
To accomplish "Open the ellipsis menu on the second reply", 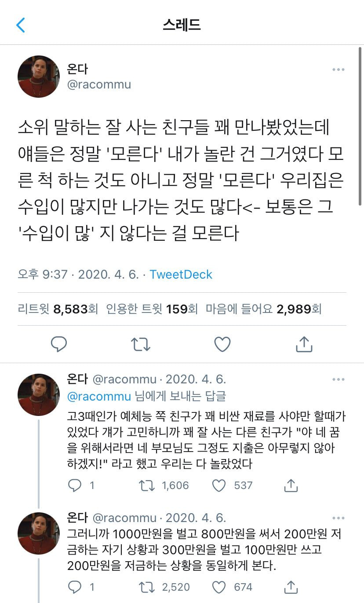I will (338, 517).
